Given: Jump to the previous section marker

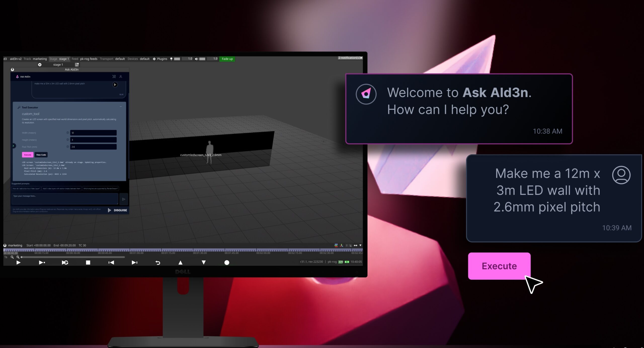Looking at the screenshot, I should coord(111,263).
